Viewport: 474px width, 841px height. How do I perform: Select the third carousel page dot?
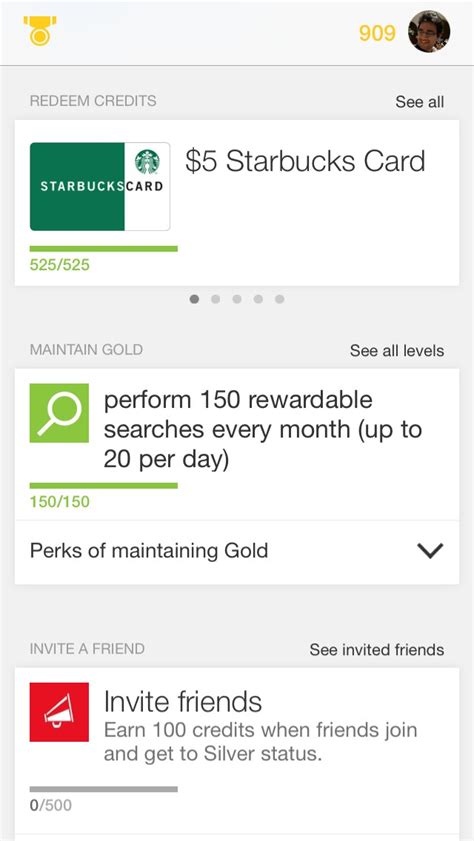coord(237,299)
